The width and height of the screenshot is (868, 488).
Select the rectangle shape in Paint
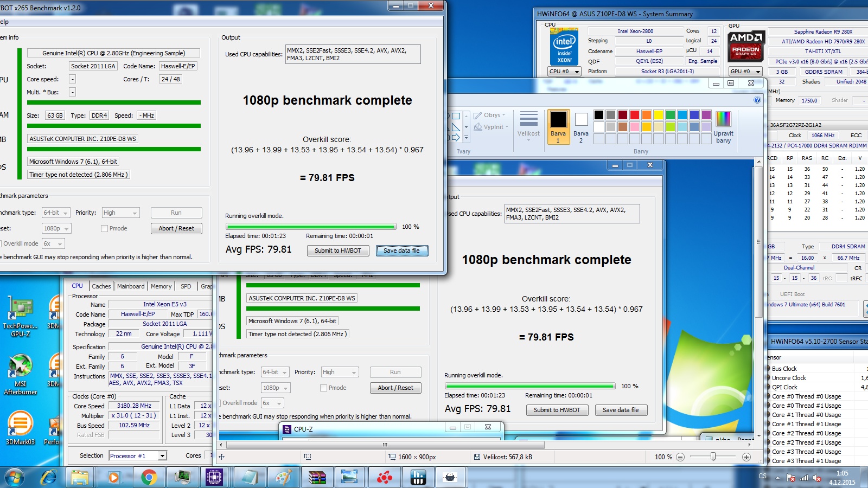(456, 115)
